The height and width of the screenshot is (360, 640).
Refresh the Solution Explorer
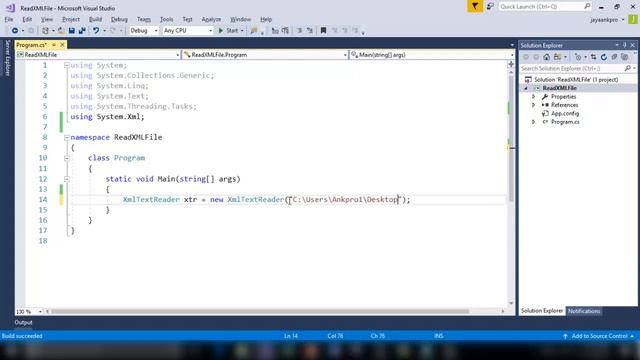pyautogui.click(x=604, y=57)
